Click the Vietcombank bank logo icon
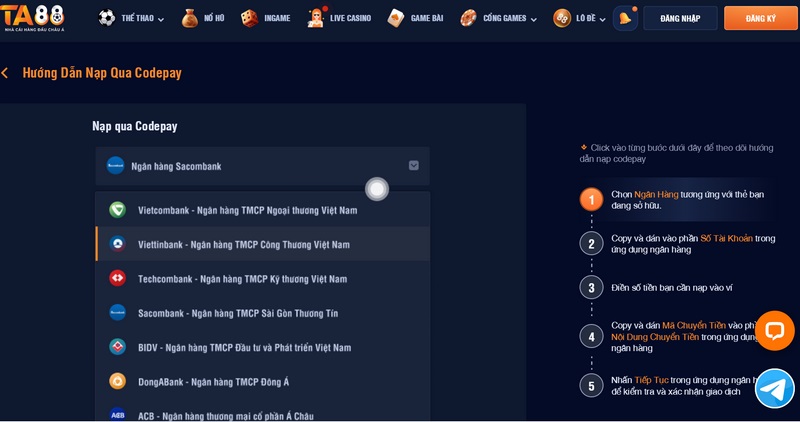This screenshot has height=422, width=800. (117, 210)
